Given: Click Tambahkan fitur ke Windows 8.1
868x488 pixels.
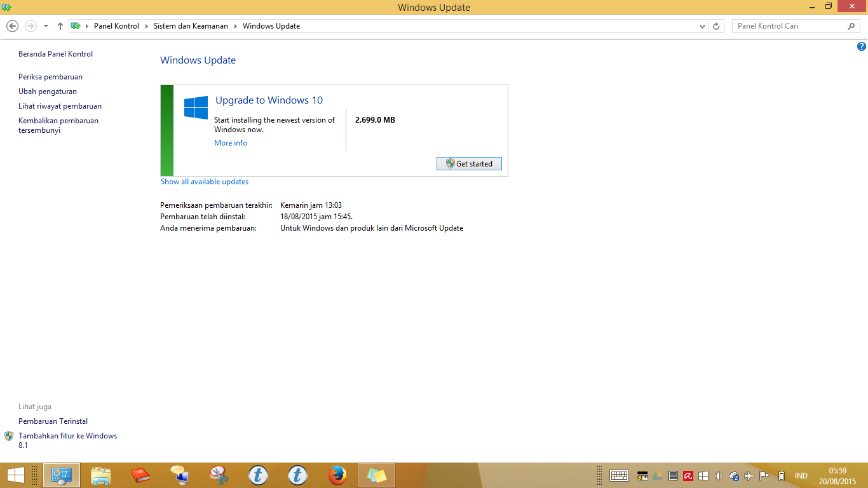Looking at the screenshot, I should coord(67,440).
